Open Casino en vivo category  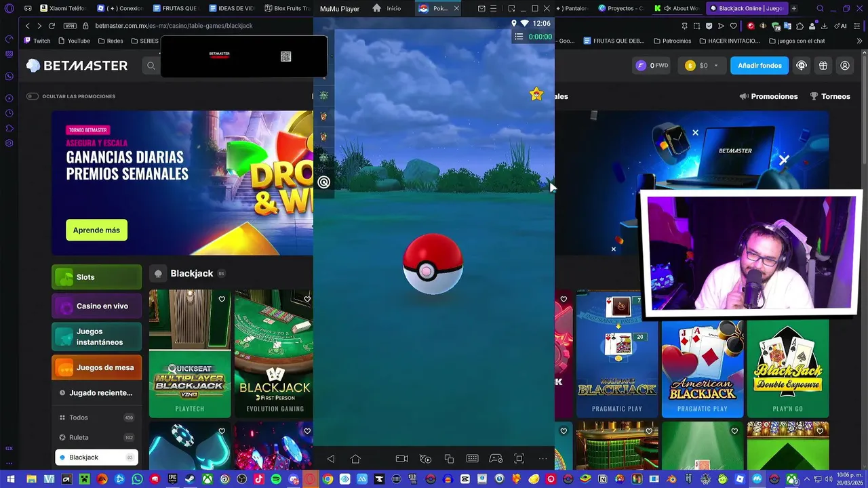pos(97,306)
